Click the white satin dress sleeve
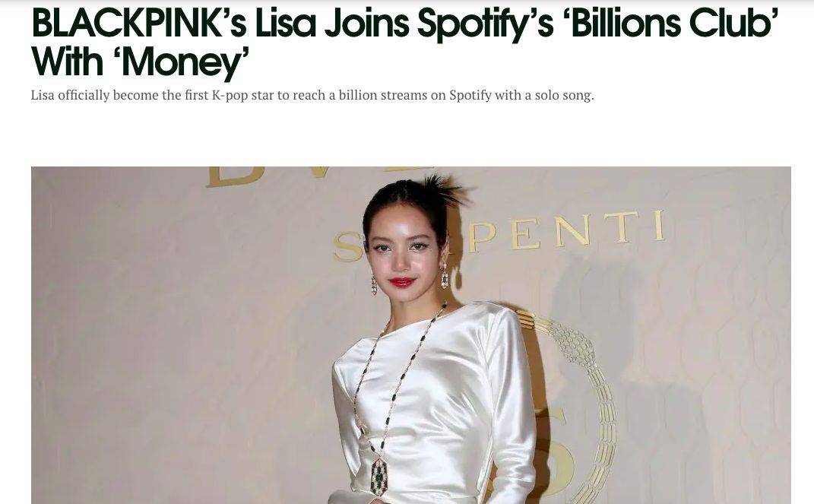 [512, 405]
